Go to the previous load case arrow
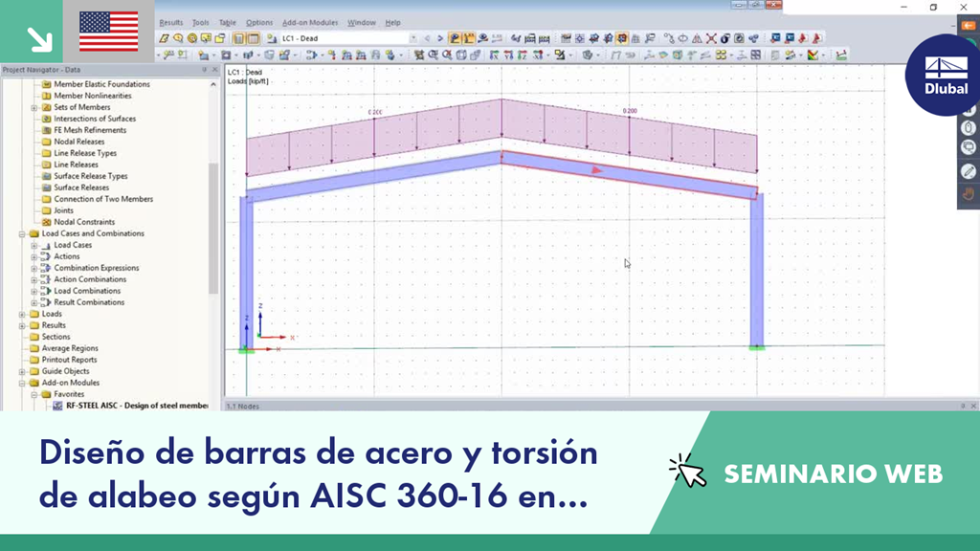Viewport: 980px width, 551px height. (x=427, y=38)
